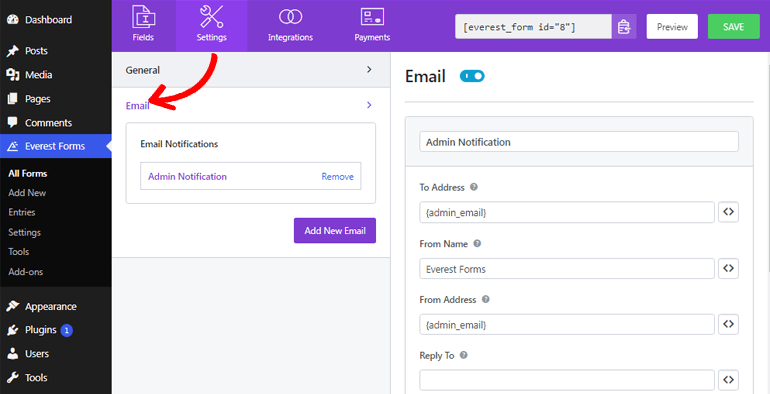This screenshot has height=394, width=770.
Task: Click the Dashboard gauge icon
Action: 13,20
